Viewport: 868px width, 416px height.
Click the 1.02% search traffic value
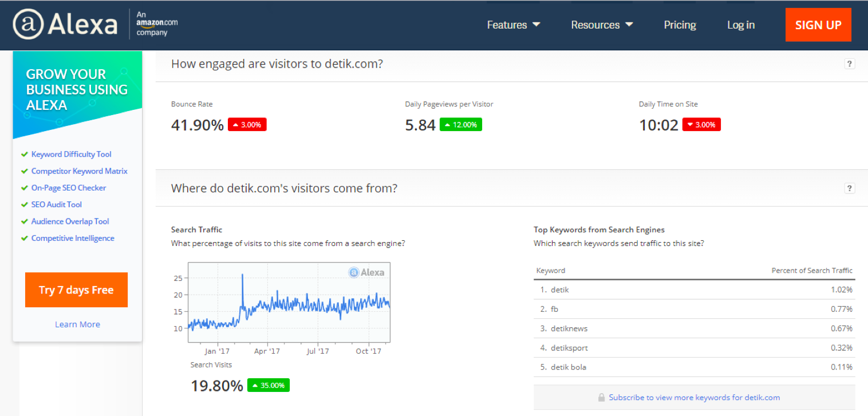click(842, 290)
